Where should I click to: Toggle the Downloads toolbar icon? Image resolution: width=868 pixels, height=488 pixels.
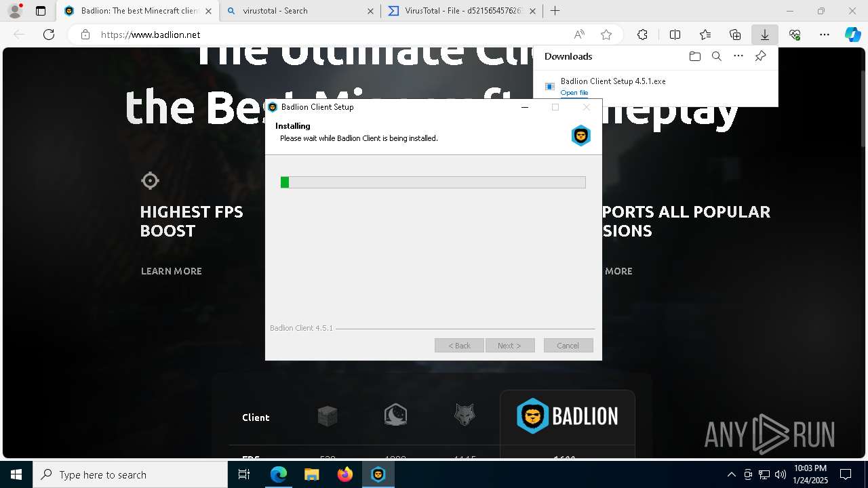click(765, 35)
